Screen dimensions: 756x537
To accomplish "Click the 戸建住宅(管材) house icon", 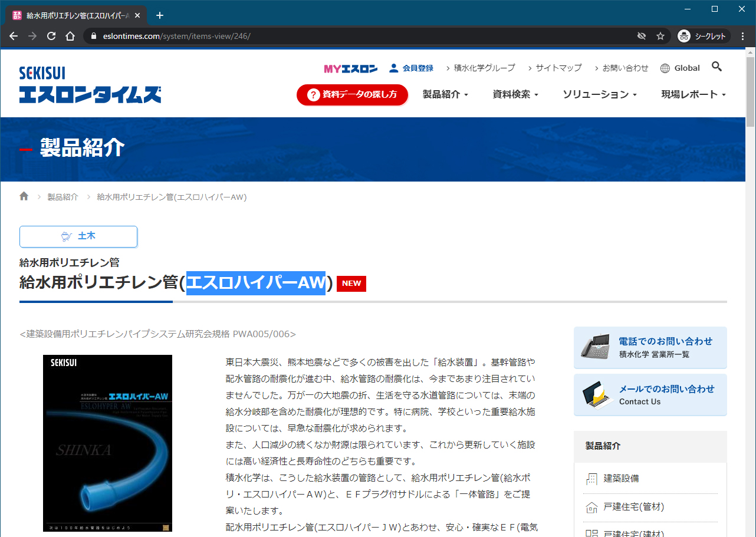I will tap(591, 507).
